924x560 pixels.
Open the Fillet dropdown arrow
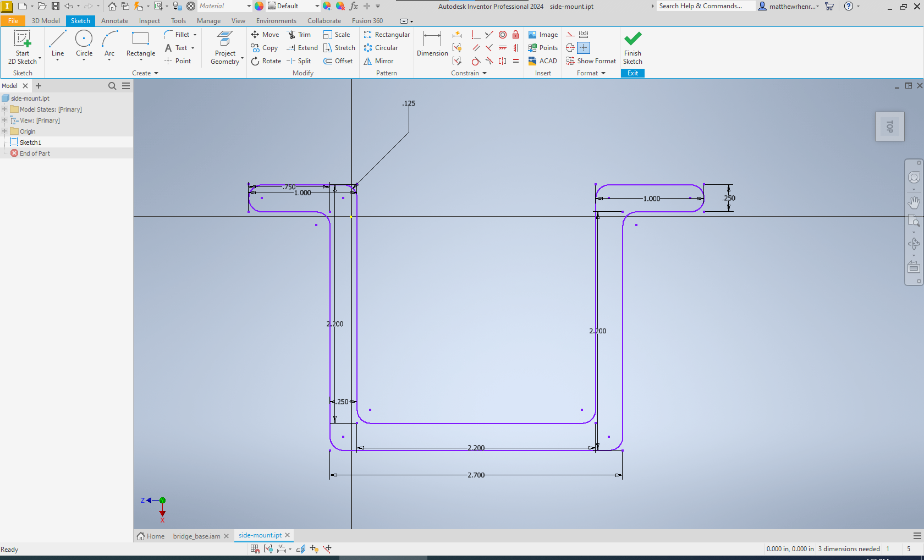tap(195, 35)
